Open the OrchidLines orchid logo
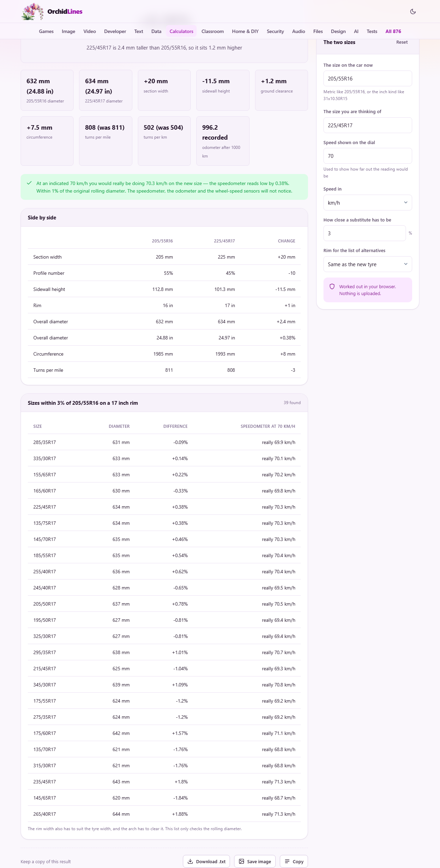The height and width of the screenshot is (868, 440). pos(32,11)
